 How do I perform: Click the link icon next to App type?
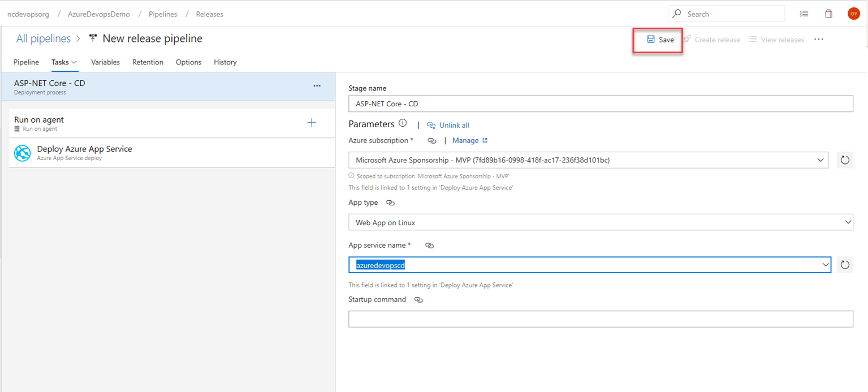[x=390, y=203]
